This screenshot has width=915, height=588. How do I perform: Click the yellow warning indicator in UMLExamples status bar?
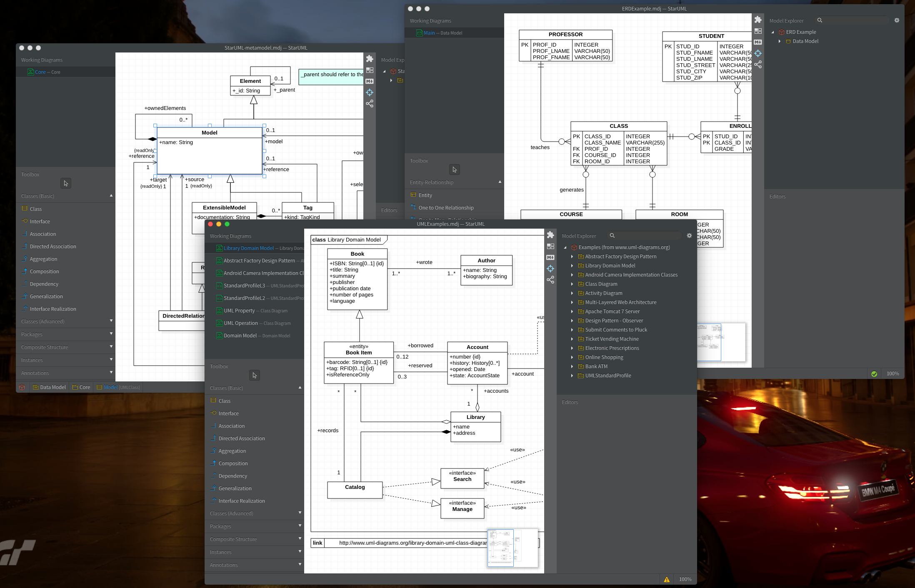point(667,579)
